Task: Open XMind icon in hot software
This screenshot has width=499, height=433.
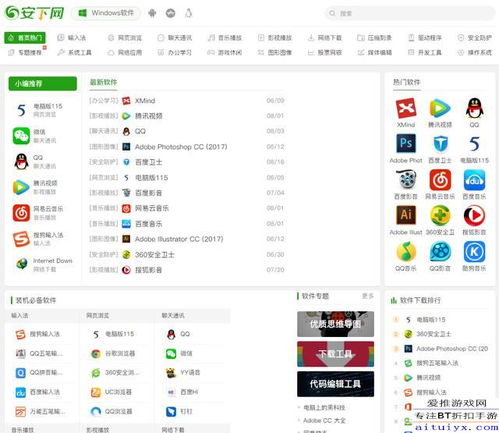Action: point(406,108)
